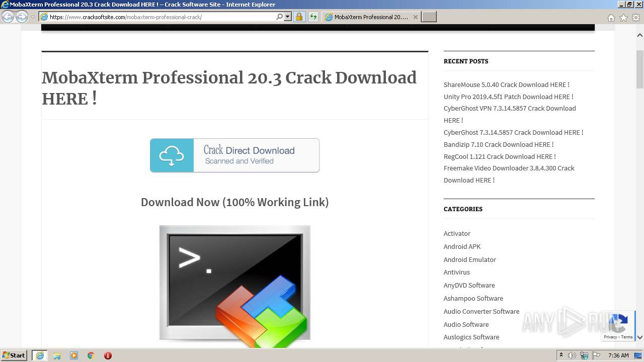Click the Action Center flag tray icon

[596, 355]
